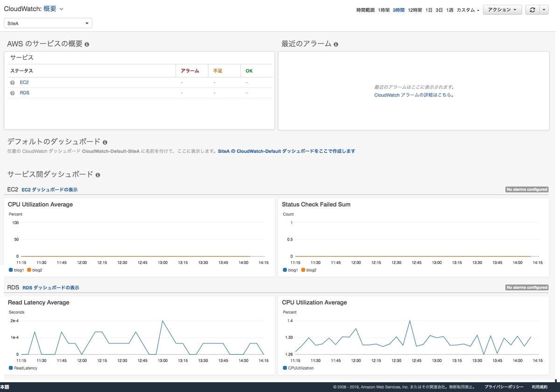
Task: Click the status icon next to EC2
Action: (x=13, y=83)
